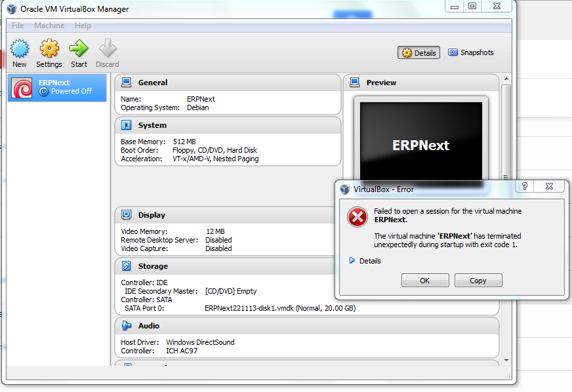Click the scroll up arrow in details pane
Screen dimensions: 572x392
pyautogui.click(x=506, y=79)
